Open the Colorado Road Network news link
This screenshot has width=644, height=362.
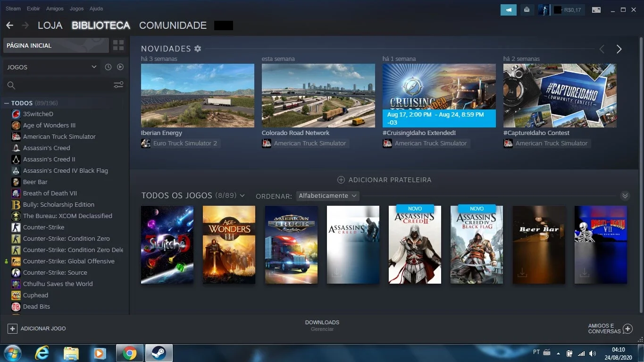pyautogui.click(x=296, y=133)
